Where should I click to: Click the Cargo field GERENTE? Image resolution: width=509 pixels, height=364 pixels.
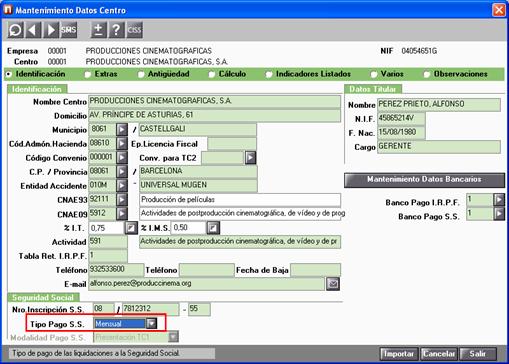(x=439, y=147)
